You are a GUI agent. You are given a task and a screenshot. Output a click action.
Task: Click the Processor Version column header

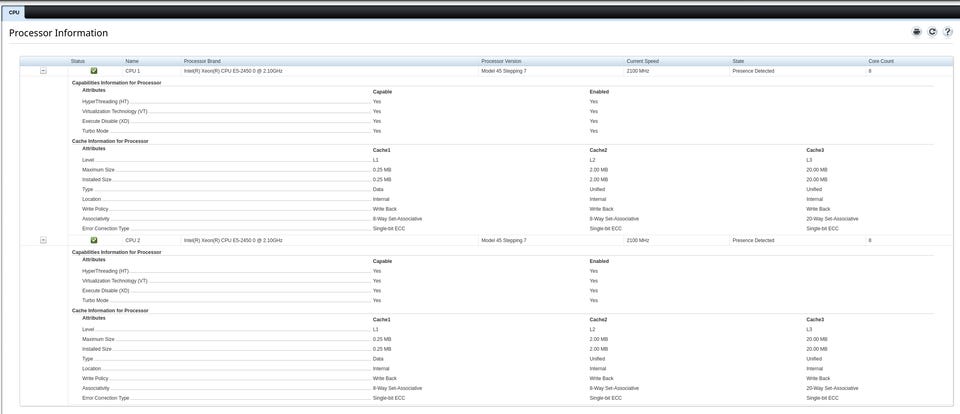tap(501, 61)
